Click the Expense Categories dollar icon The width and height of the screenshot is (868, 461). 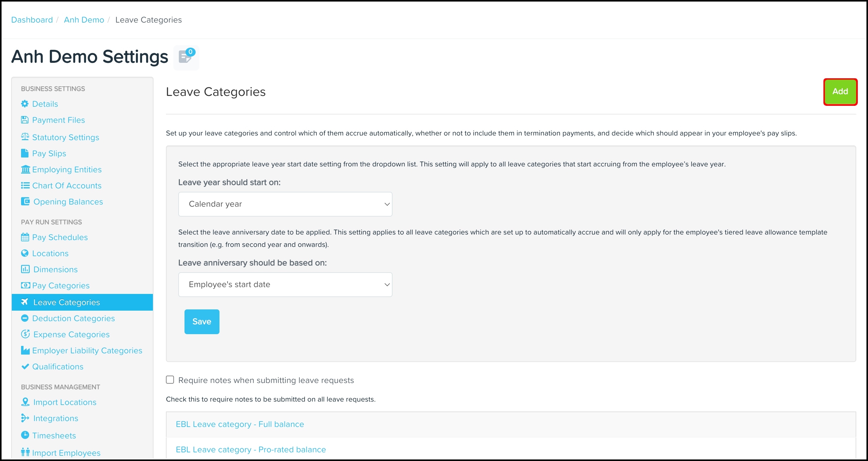click(x=25, y=334)
